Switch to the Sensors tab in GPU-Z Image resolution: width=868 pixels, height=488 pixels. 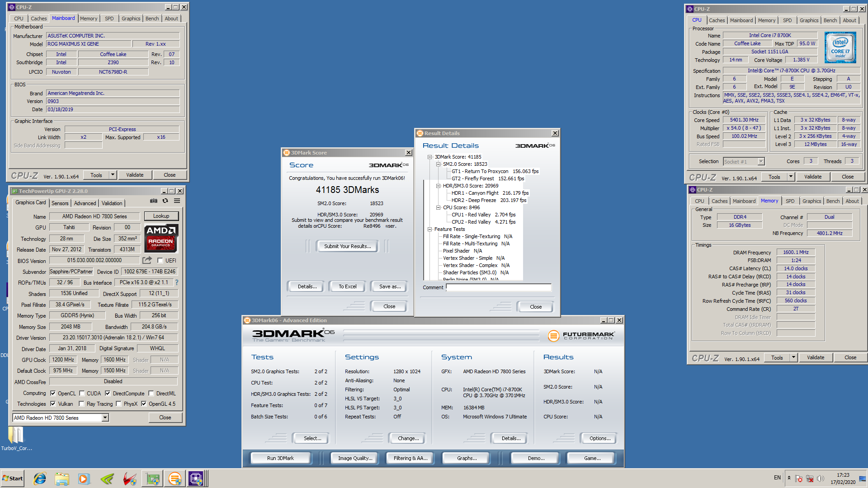(x=60, y=203)
